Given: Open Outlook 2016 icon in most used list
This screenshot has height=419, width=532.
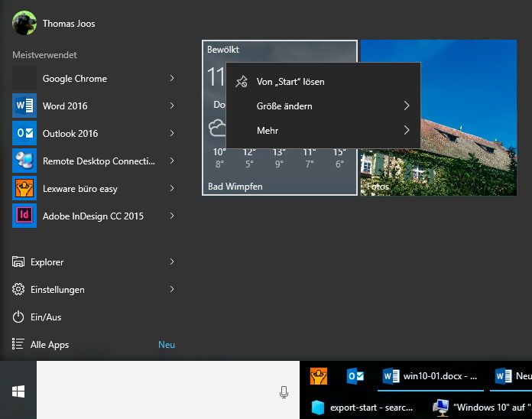Looking at the screenshot, I should click(24, 133).
